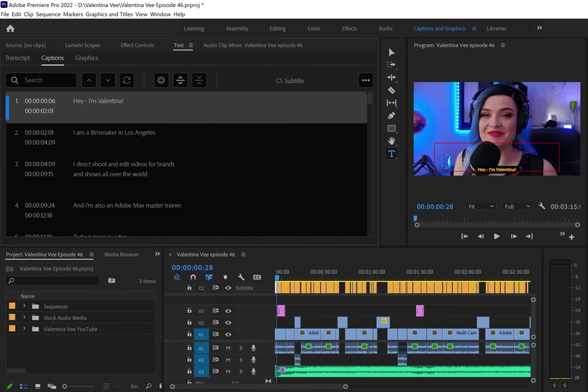588x392 pixels.
Task: Add marker in the timeline
Action: [225, 277]
